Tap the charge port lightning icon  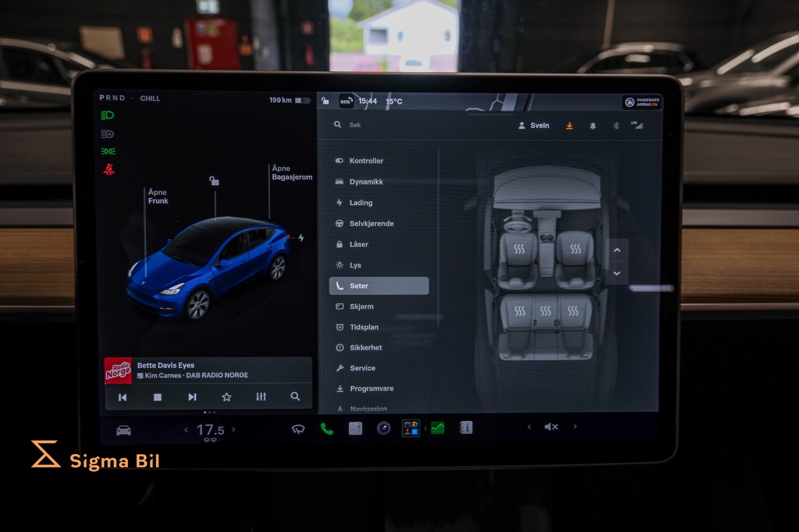pos(301,238)
